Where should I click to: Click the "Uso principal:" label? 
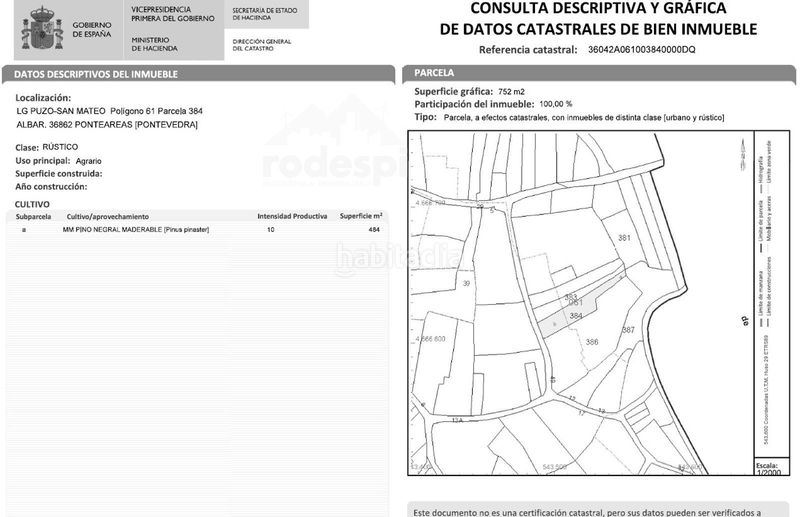point(43,161)
